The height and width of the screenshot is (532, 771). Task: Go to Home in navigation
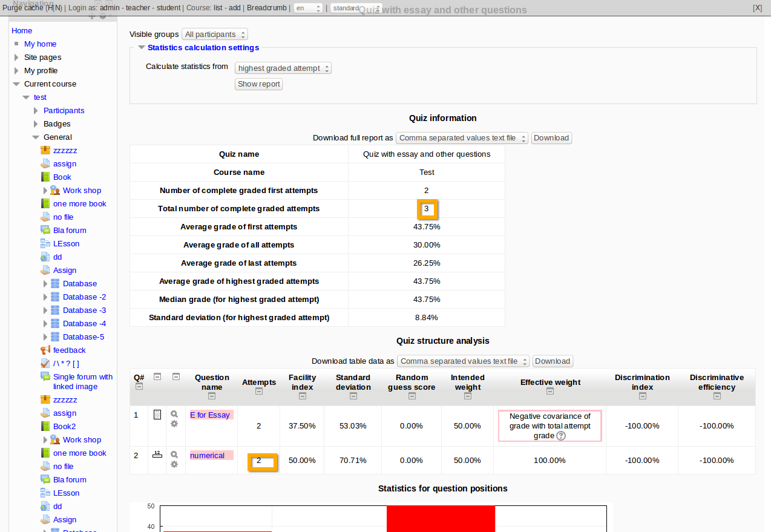pos(22,31)
